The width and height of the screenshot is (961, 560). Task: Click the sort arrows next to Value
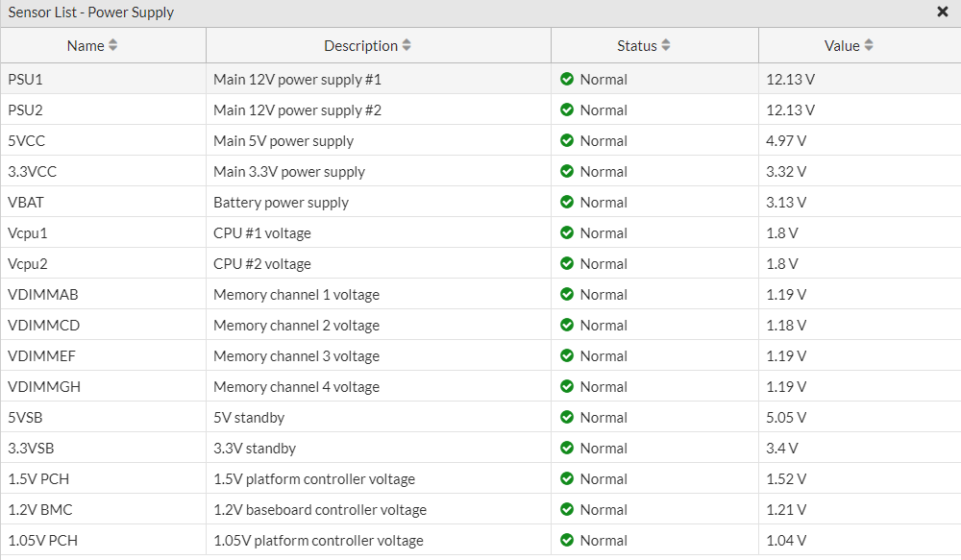point(870,45)
